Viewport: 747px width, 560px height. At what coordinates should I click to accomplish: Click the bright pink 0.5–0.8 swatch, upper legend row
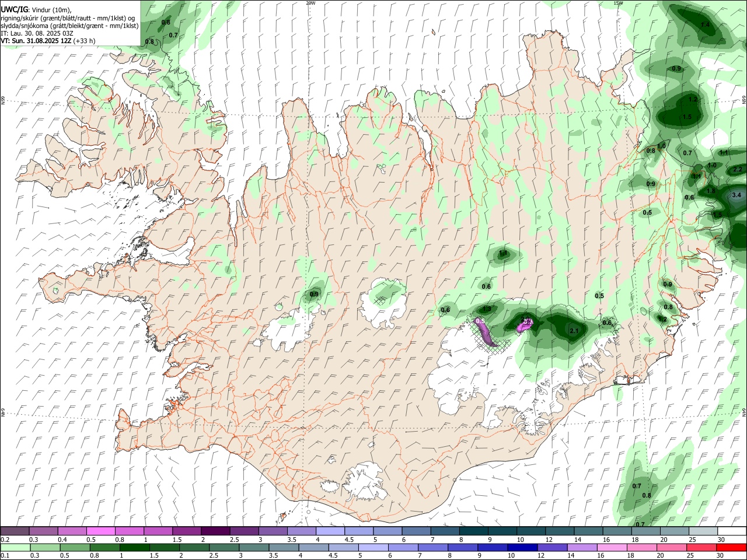point(100,531)
